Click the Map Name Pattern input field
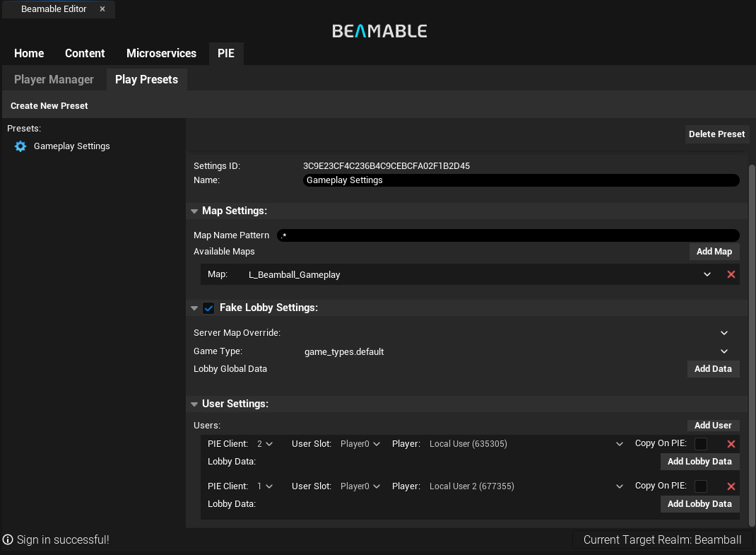Screen dimensions: 756x555 coord(509,235)
